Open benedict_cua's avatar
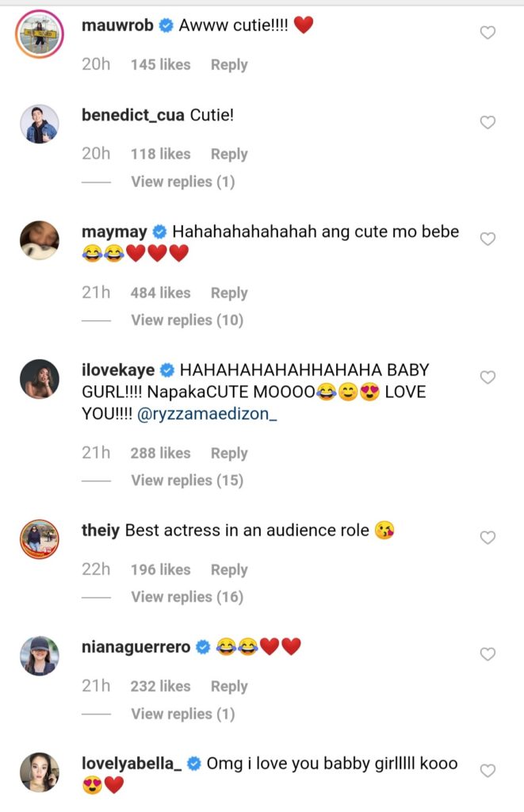The image size is (524, 812). (39, 124)
